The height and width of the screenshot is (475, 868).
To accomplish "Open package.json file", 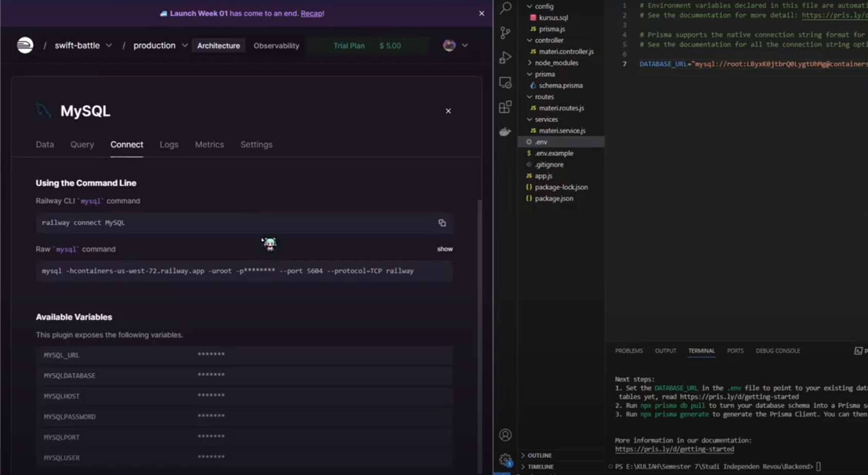I will point(554,198).
